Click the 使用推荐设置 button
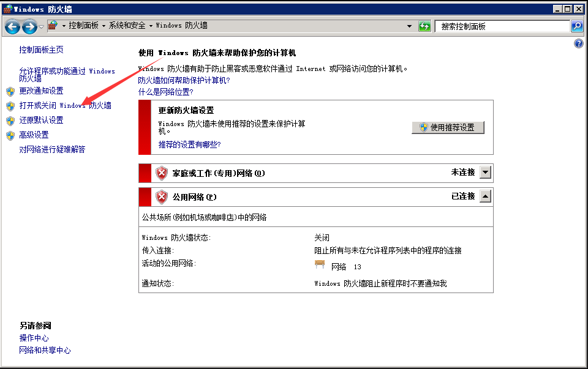 [x=448, y=127]
